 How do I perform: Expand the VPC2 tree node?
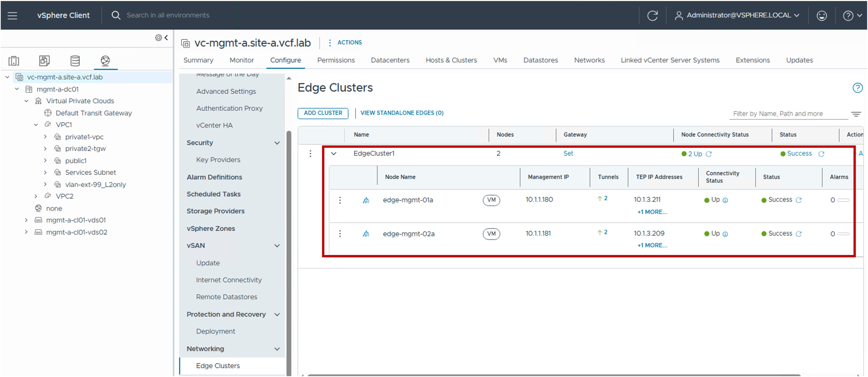(x=36, y=196)
